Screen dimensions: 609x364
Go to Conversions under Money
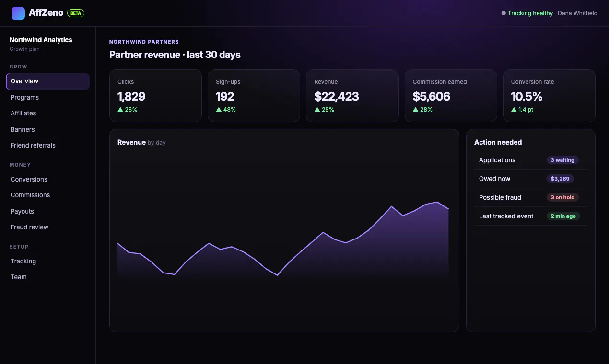(47, 179)
